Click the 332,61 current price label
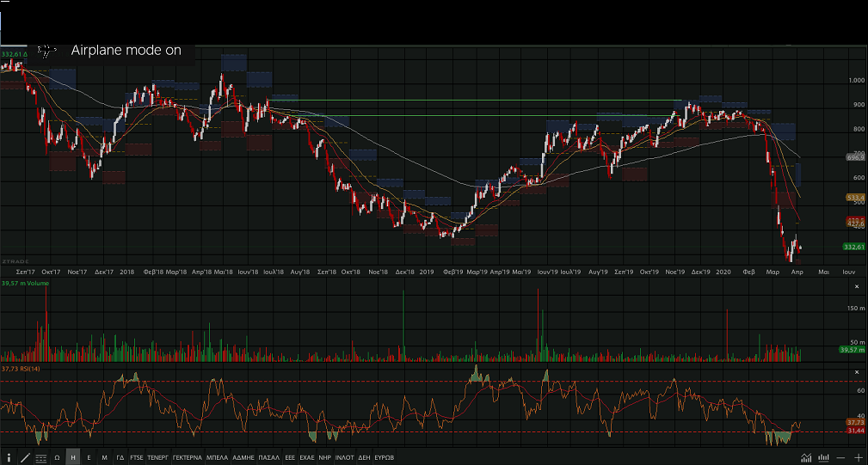The height and width of the screenshot is (465, 868). coord(854,247)
